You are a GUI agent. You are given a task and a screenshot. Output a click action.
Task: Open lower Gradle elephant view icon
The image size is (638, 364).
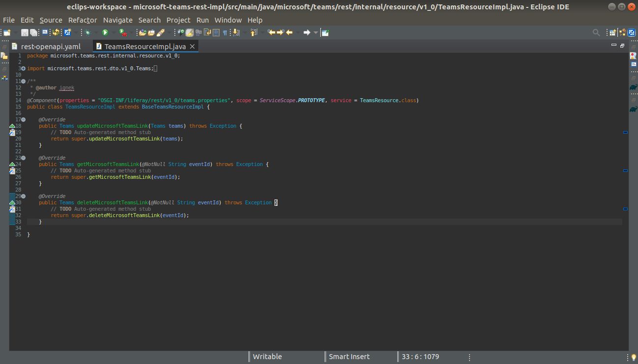click(633, 109)
